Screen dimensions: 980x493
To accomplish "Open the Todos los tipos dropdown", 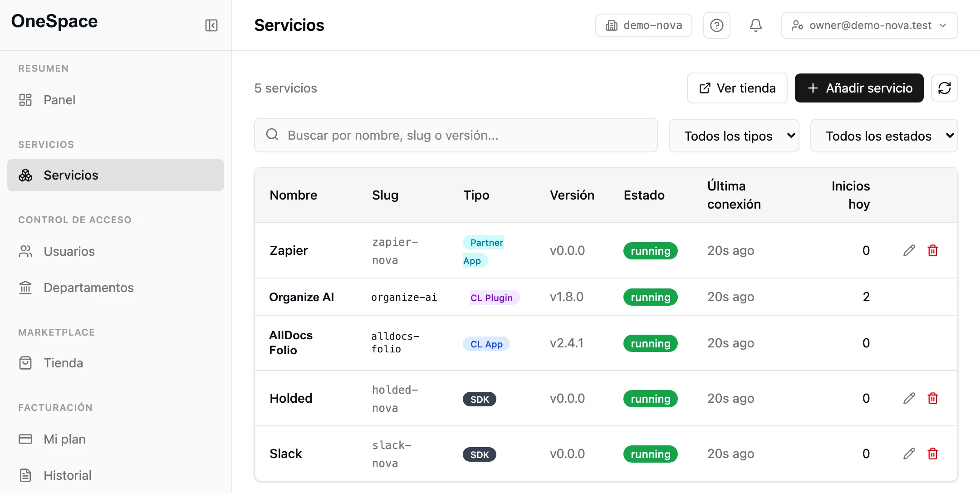I will tap(734, 136).
